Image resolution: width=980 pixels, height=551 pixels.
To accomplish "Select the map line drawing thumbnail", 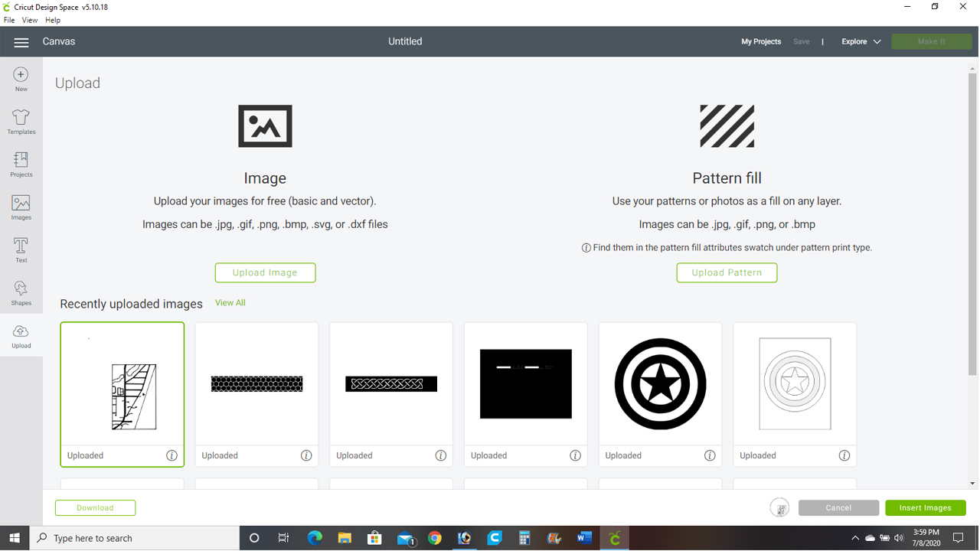I will [x=122, y=384].
